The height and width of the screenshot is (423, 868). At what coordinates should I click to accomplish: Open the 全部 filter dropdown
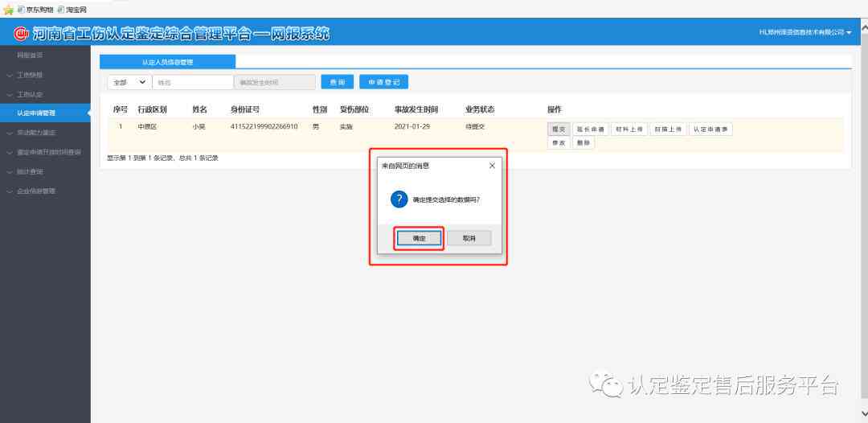coord(129,82)
